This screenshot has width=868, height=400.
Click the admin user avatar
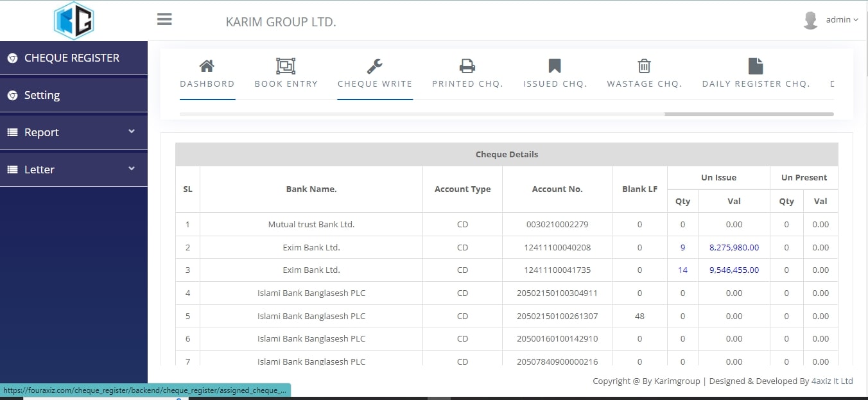click(810, 20)
